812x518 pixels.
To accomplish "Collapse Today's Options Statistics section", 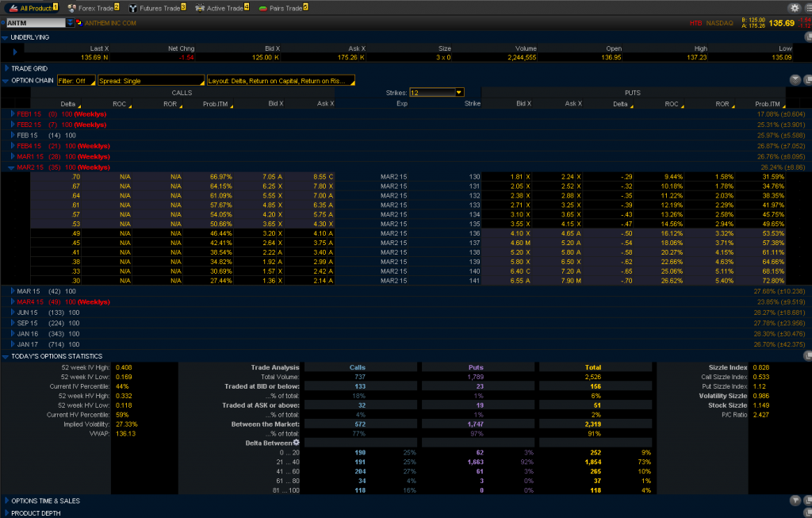I will click(6, 356).
